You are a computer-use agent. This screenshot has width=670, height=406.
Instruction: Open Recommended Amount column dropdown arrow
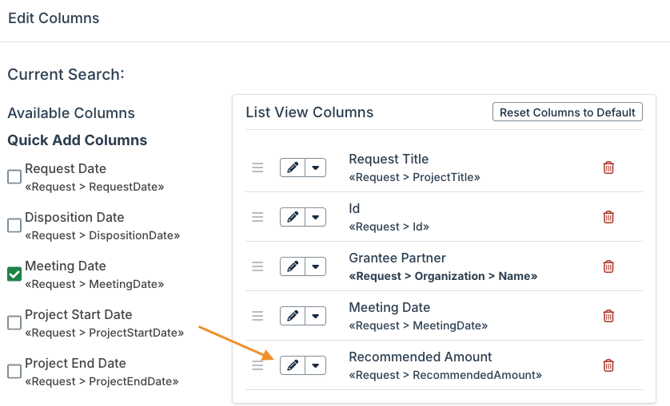tap(316, 366)
